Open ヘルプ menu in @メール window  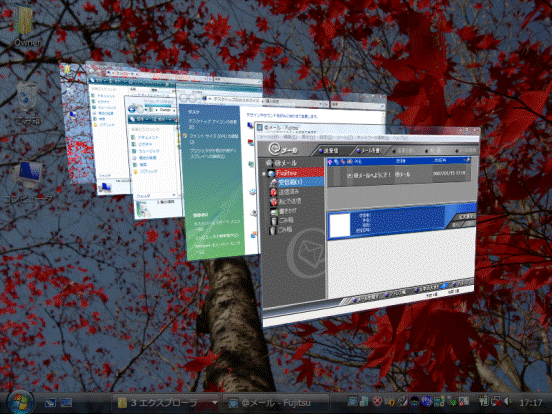coord(400,137)
